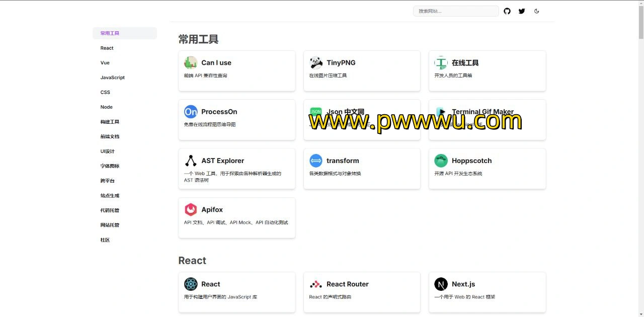Screen dimensions: 644x317
Task: Open the Twitter icon link
Action: click(x=522, y=11)
